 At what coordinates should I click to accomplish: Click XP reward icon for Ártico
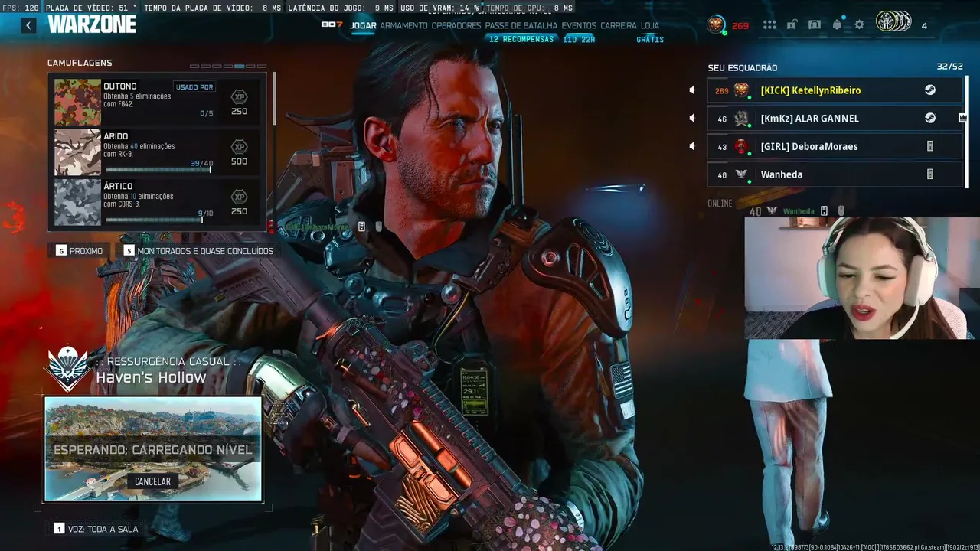coord(239,197)
